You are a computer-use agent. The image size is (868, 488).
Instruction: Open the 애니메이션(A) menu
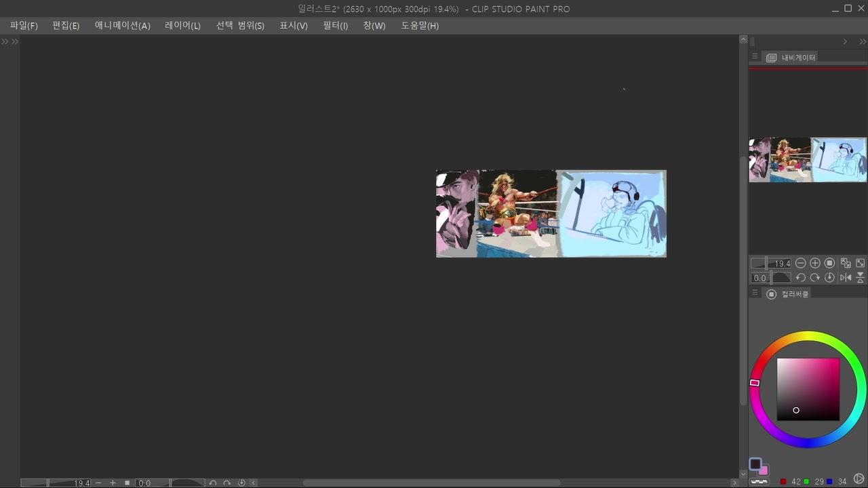123,26
